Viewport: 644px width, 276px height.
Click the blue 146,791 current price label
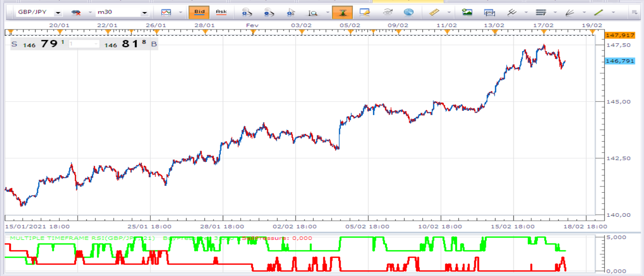click(619, 61)
